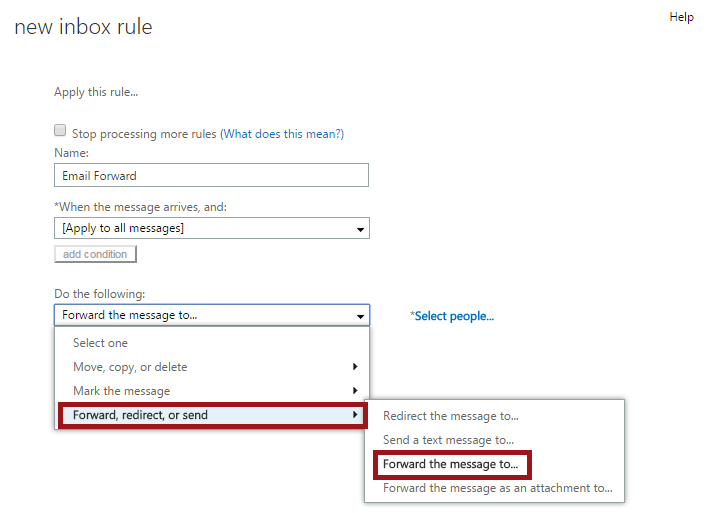713x513 pixels.
Task: Click the arrow icon on the Do the following dropdown
Action: click(x=360, y=316)
